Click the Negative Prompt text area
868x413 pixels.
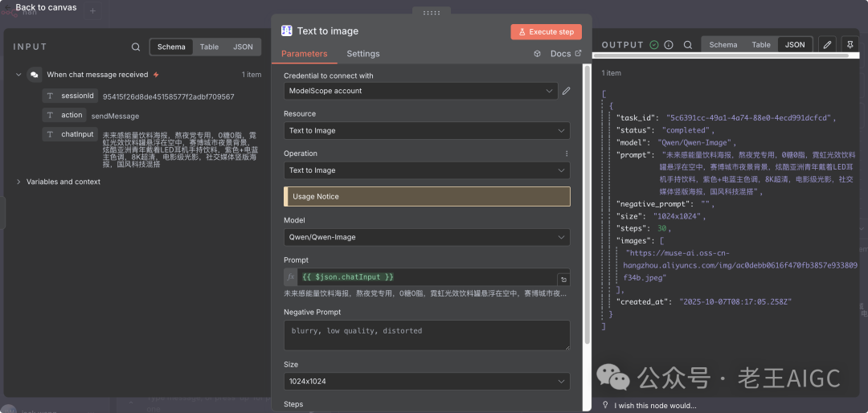click(x=427, y=335)
